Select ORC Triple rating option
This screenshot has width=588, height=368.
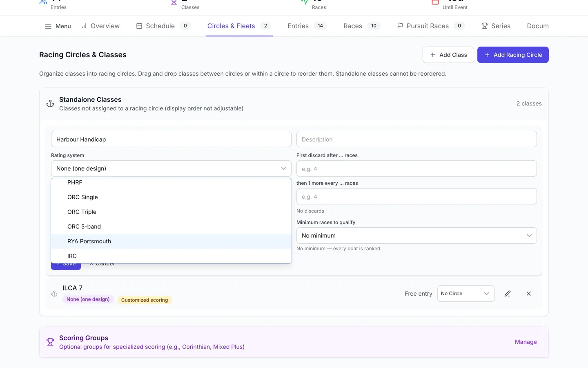[171, 212]
